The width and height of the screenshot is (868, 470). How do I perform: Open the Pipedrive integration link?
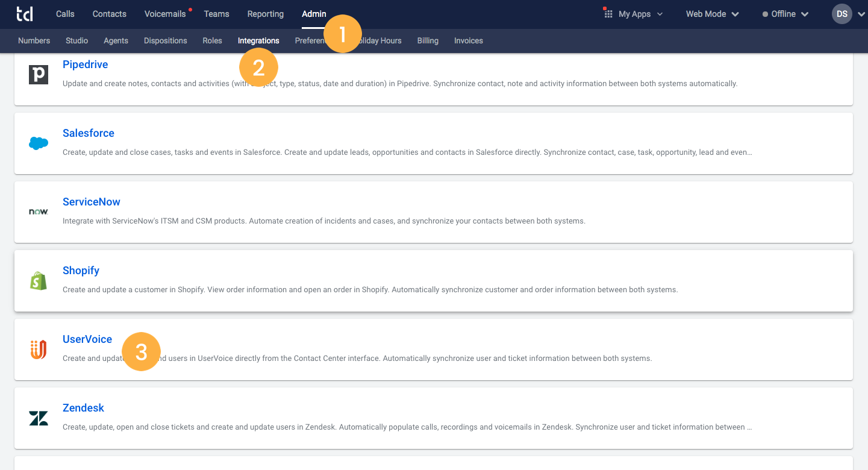(x=86, y=64)
